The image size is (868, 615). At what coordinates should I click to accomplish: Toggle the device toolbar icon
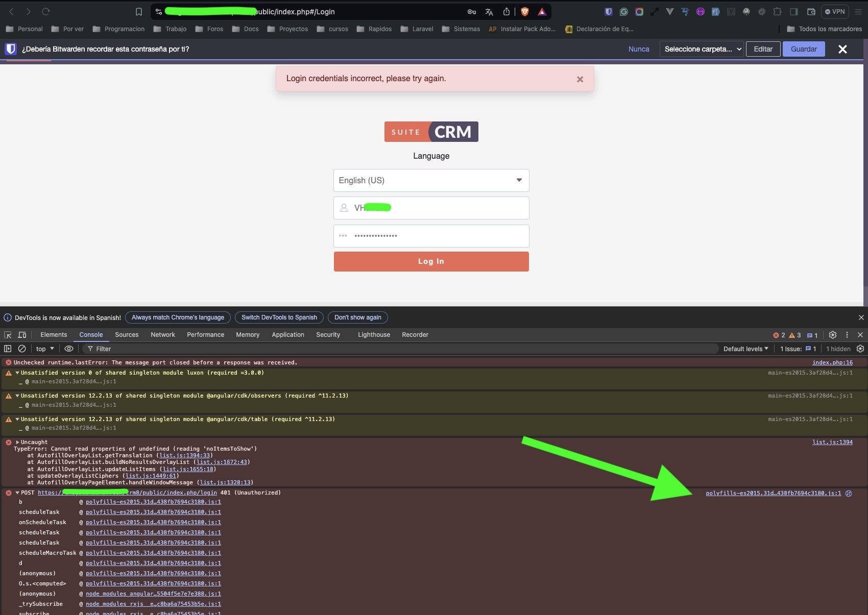click(22, 335)
